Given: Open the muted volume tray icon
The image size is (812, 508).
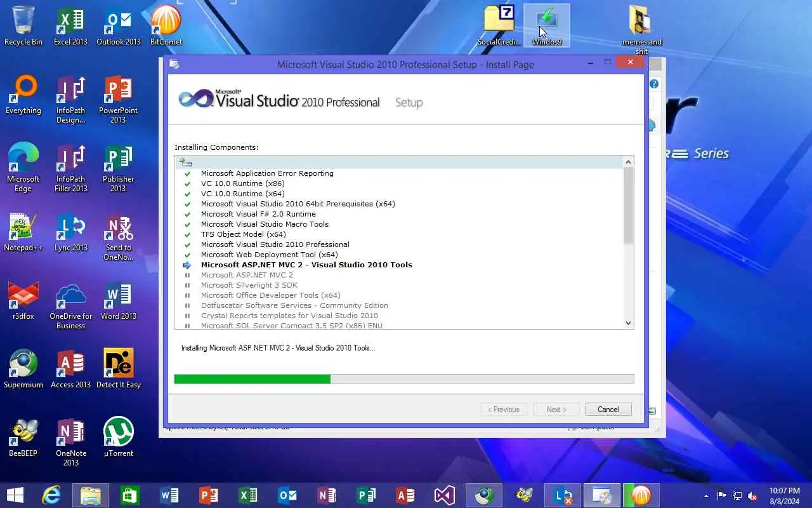Looking at the screenshot, I should tap(752, 496).
